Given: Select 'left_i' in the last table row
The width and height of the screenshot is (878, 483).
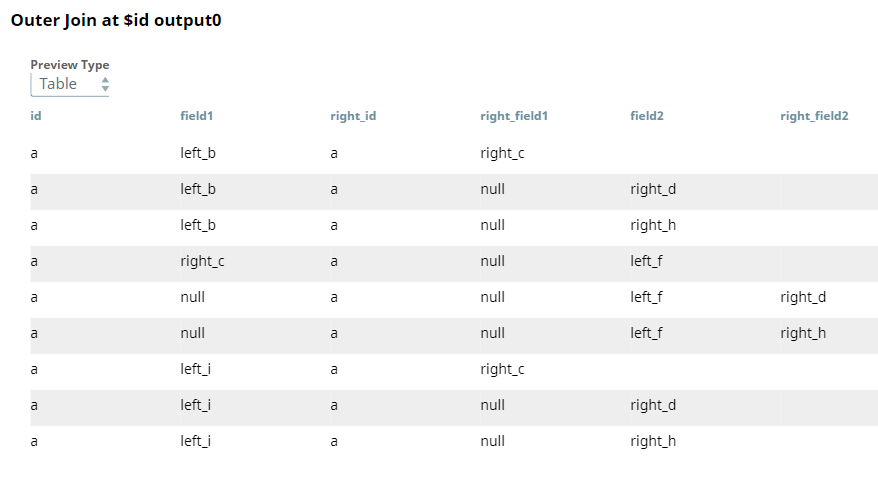Looking at the screenshot, I should pos(195,441).
